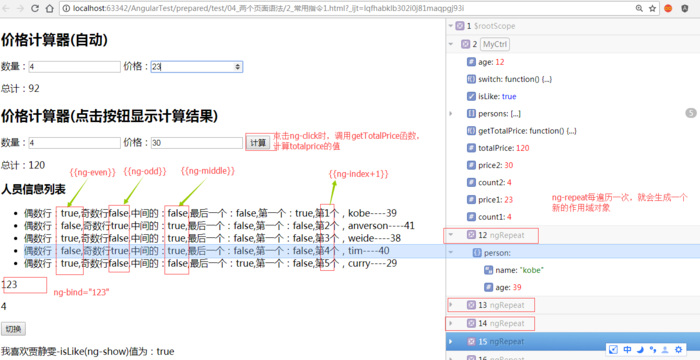This screenshot has width=700, height=360.
Task: Click the 计算 button
Action: tap(258, 143)
